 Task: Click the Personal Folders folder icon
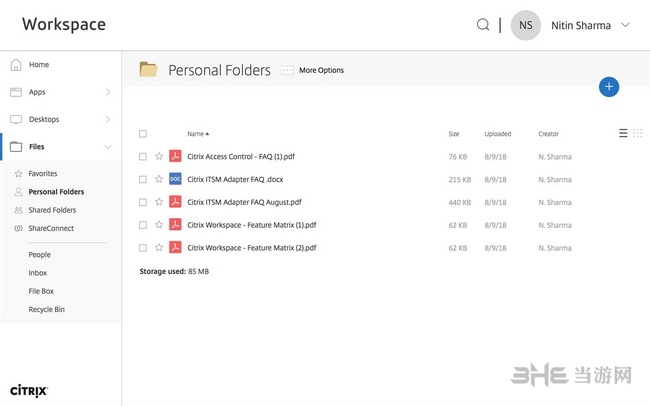coord(148,69)
